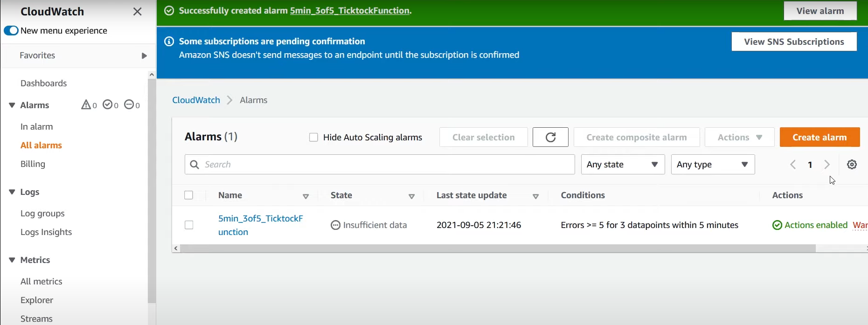Check Hide Auto Scaling alarms
This screenshot has width=868, height=325.
point(313,138)
